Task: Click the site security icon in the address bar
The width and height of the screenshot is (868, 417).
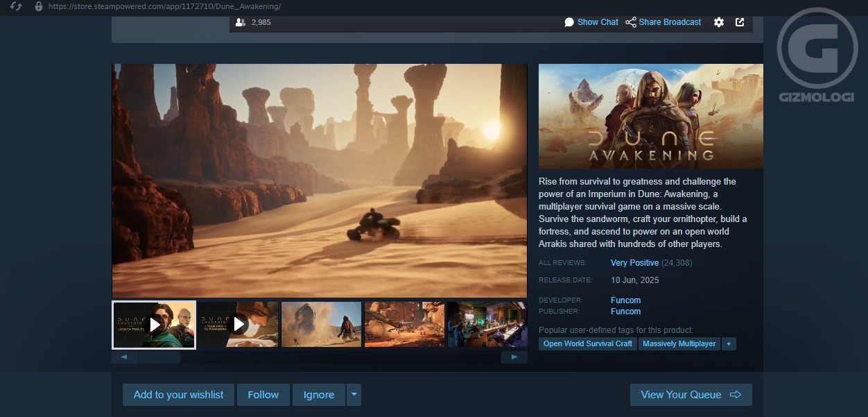Action: 37,6
